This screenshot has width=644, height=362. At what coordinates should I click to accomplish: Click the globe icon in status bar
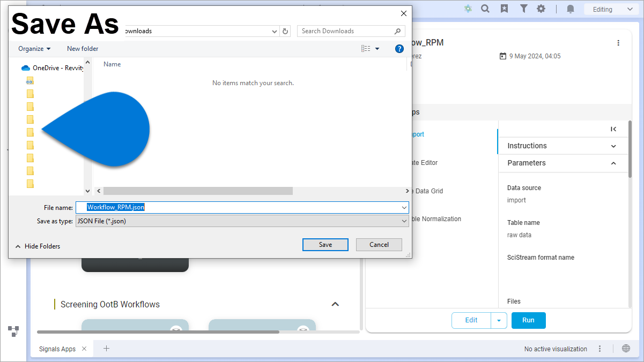tap(626, 349)
